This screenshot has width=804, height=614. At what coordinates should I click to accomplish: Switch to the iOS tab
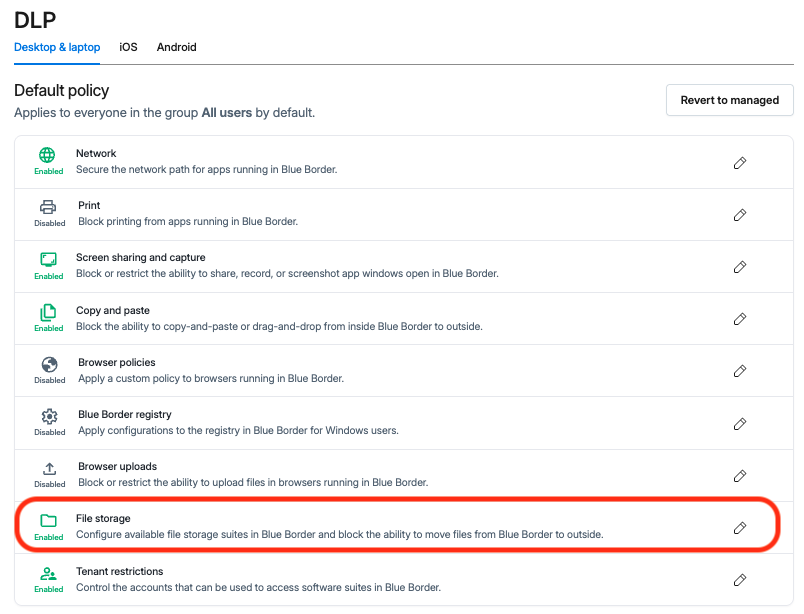(x=128, y=47)
